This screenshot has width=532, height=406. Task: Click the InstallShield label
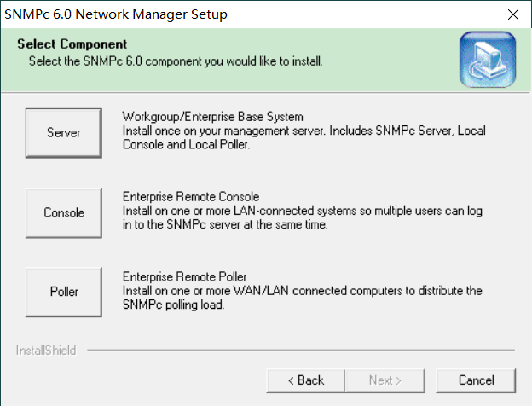46,351
